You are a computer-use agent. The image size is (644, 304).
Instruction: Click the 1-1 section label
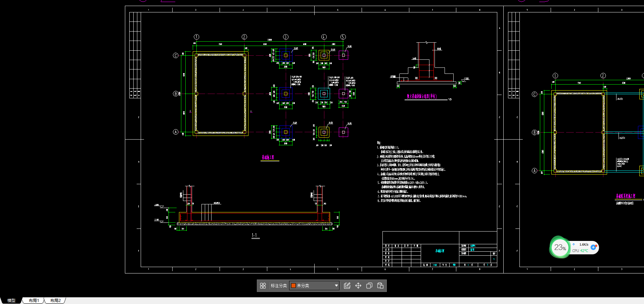(x=254, y=236)
